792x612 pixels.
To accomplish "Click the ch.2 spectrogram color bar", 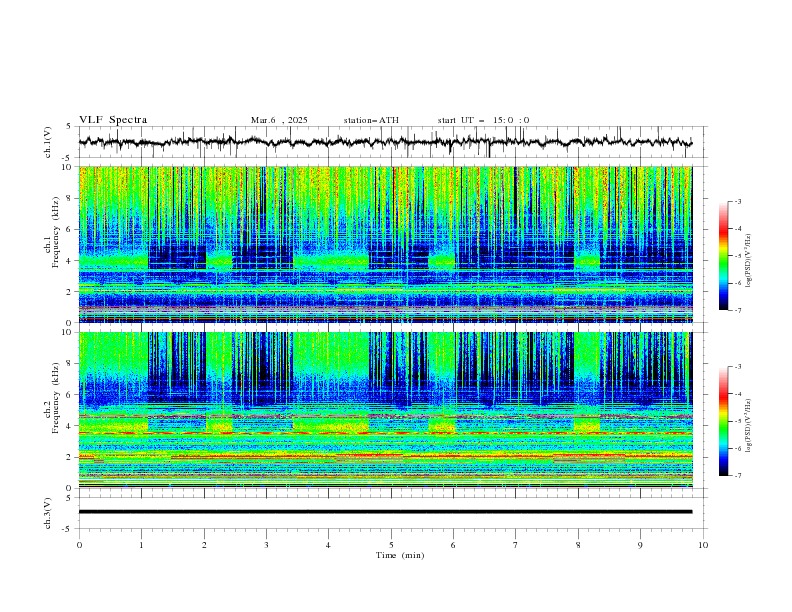I will pyautogui.click(x=723, y=421).
